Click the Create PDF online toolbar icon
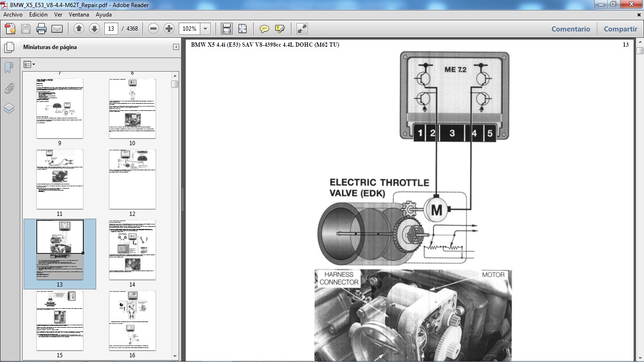Viewport: 644px width, 362px height. pos(10,29)
